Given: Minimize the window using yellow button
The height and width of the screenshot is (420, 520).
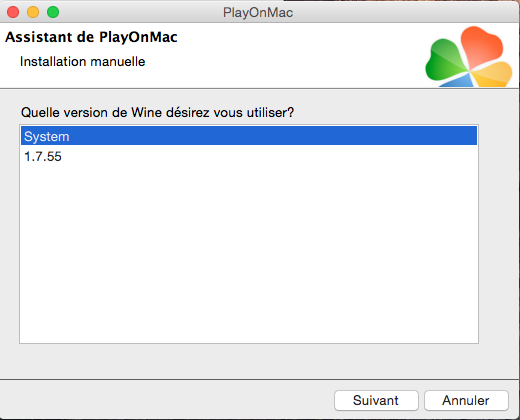Looking at the screenshot, I should (x=33, y=12).
